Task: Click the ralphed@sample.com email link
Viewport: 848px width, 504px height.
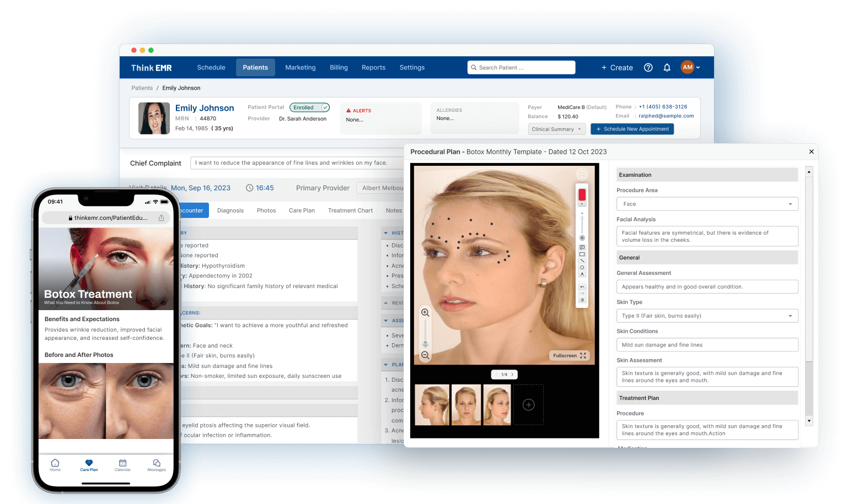Action: pos(666,116)
